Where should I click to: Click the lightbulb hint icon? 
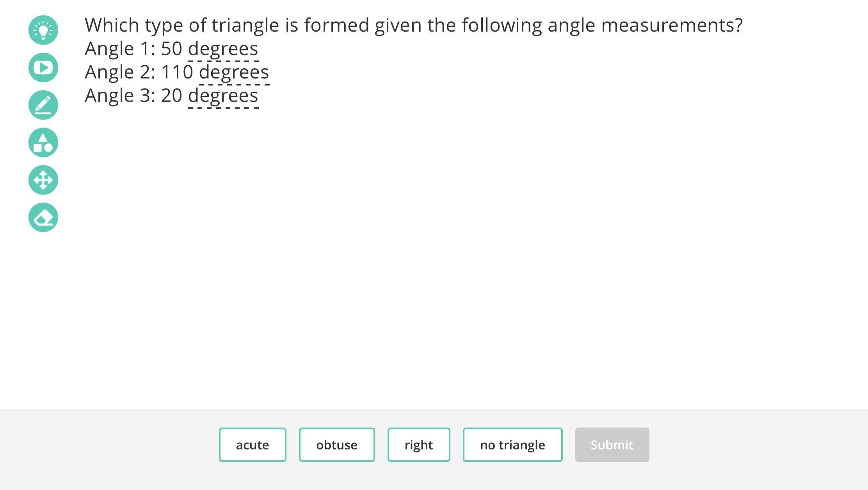43,30
